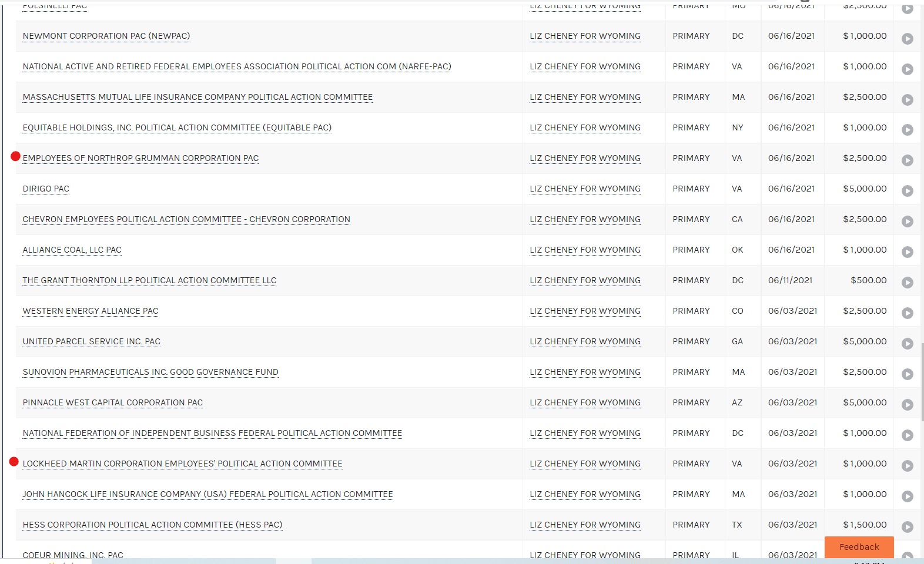Select the AZ state cell for Pinnacle West
924x564 pixels.
[x=737, y=402]
